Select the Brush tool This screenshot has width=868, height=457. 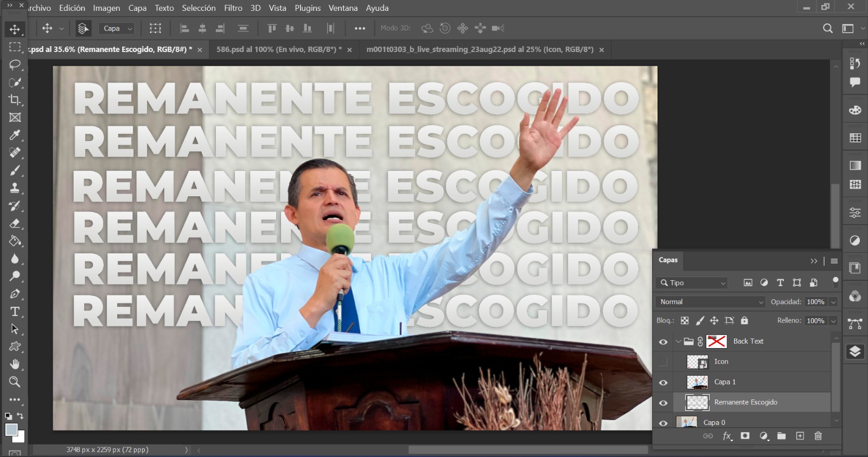pos(15,170)
